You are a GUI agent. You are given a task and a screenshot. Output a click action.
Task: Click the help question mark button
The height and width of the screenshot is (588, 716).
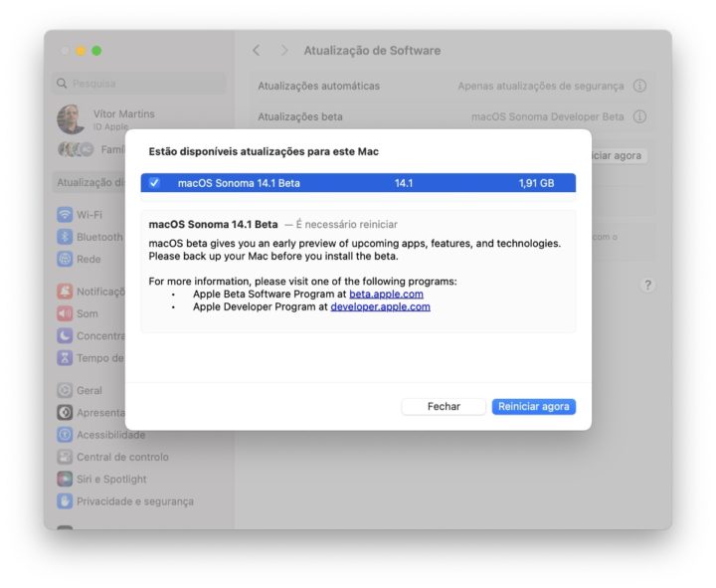(647, 286)
